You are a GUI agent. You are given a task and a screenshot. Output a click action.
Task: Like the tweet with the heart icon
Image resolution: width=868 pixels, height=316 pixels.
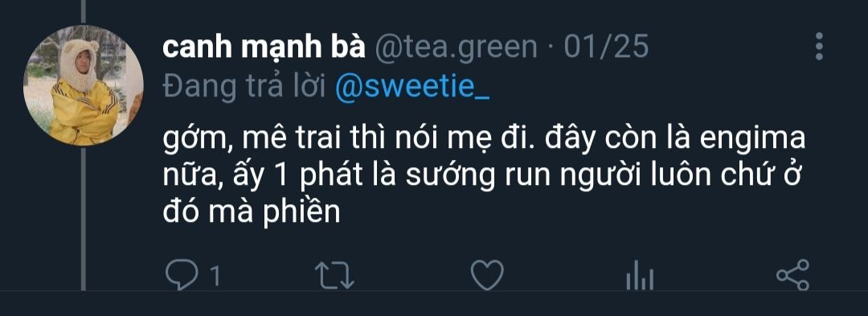(x=487, y=275)
